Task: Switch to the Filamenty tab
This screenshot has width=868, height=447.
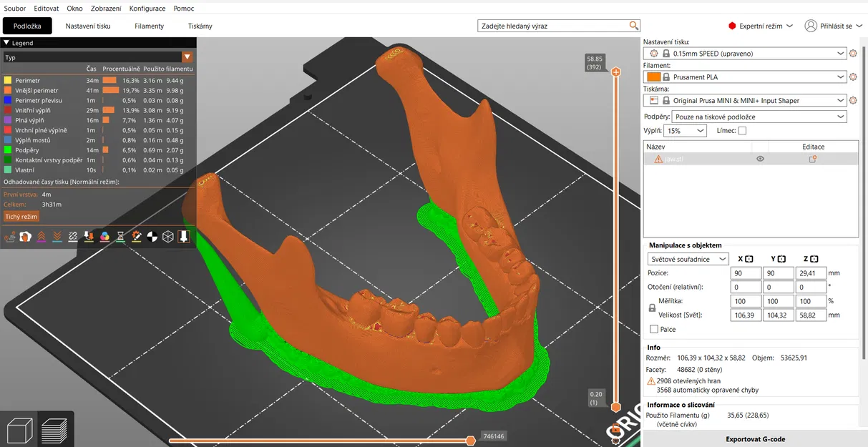Action: point(149,26)
